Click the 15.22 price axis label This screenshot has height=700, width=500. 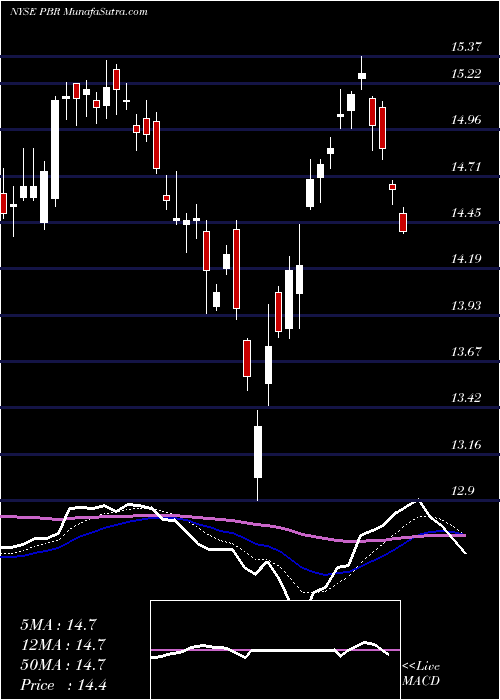click(466, 74)
